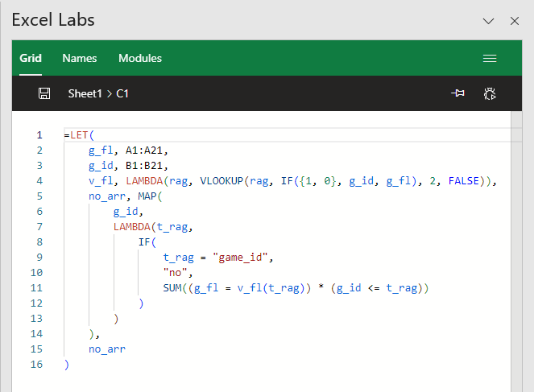Switch to the Names tab
The height and width of the screenshot is (392, 534).
point(80,58)
